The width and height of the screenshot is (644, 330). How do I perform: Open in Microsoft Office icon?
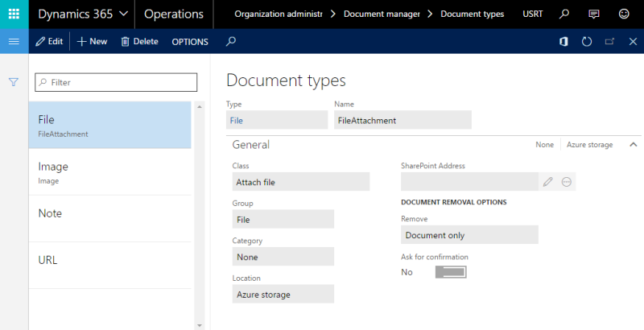click(x=564, y=42)
